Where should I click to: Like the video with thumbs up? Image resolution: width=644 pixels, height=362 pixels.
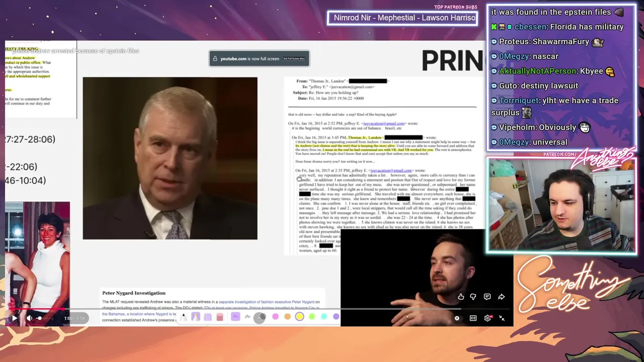(461, 297)
